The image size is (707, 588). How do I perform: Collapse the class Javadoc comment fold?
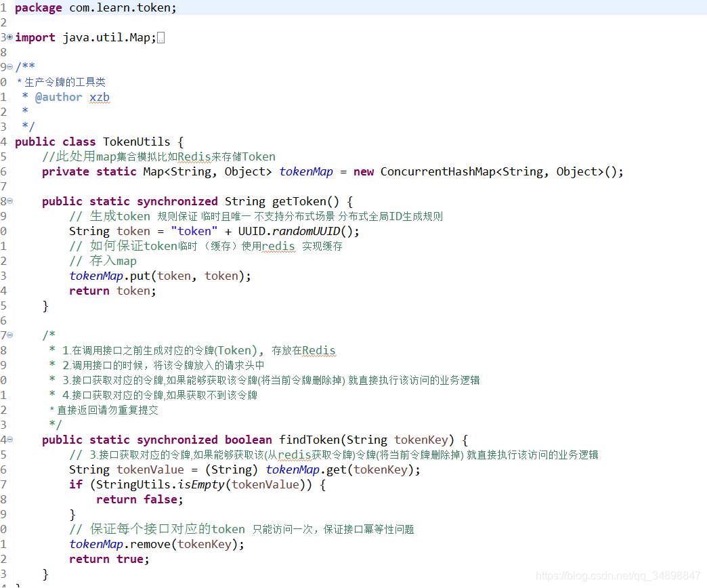tap(9, 67)
